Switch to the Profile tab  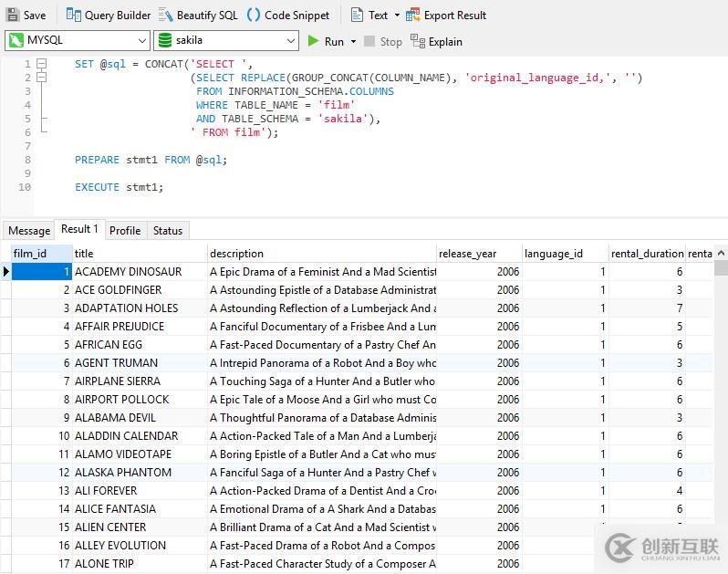coord(125,230)
